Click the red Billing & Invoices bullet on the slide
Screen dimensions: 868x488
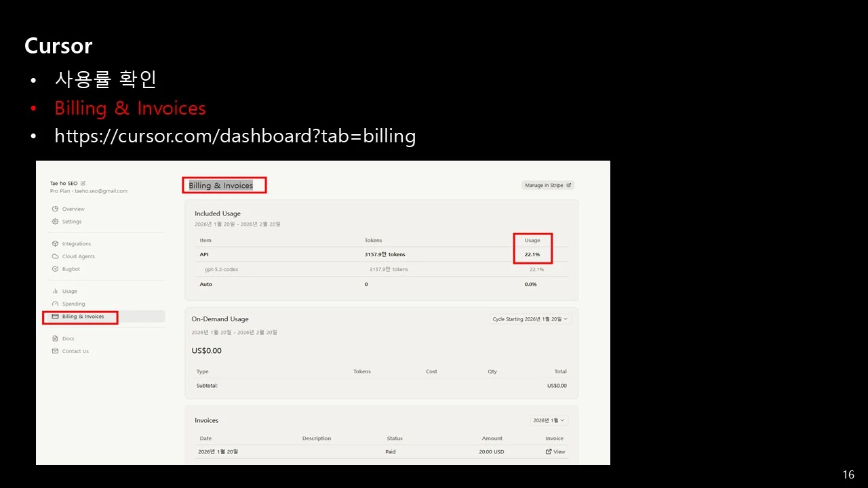point(130,108)
